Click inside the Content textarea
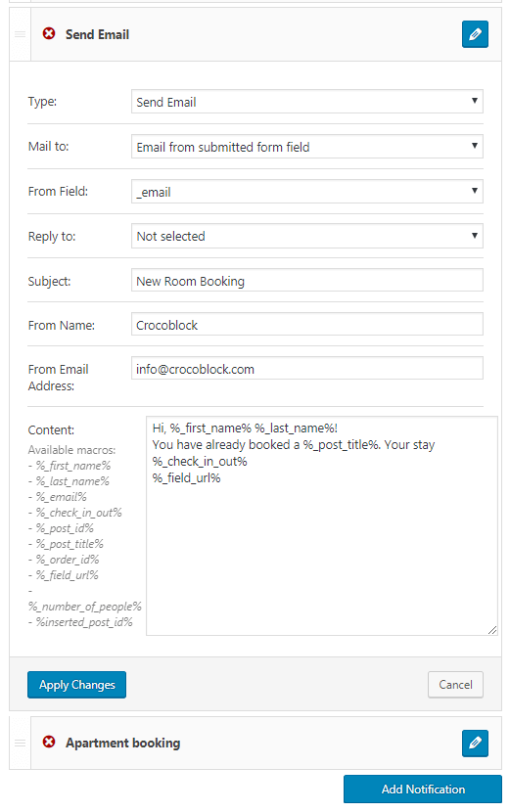Screen dimensions: 510x812 click(x=321, y=525)
